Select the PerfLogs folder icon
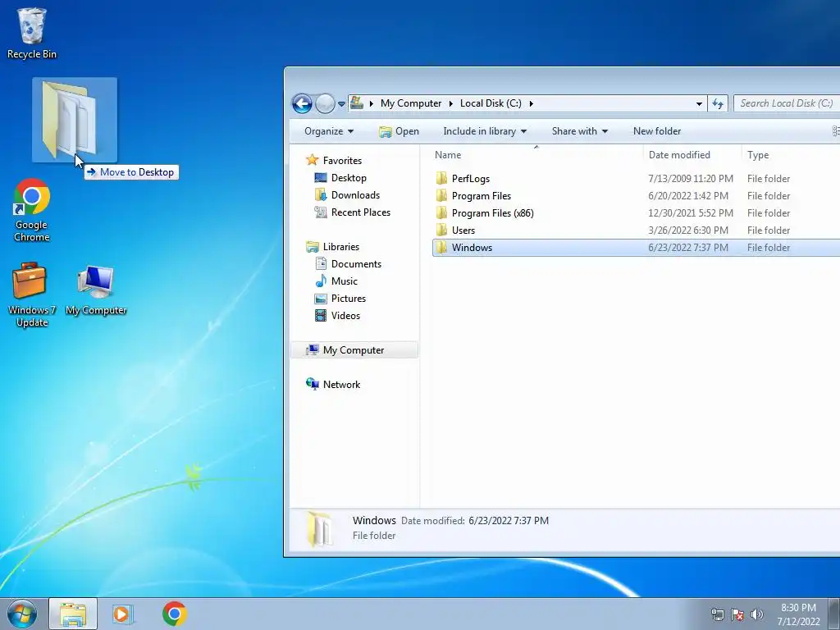840x630 pixels. tap(441, 178)
